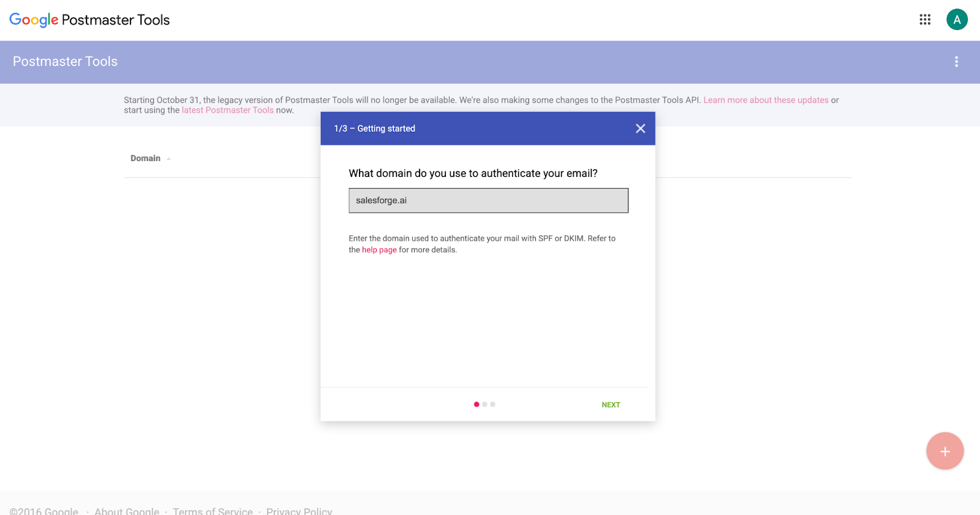The image size is (980, 515).
Task: Open the three-dot menu in Postmaster Tools bar
Action: pyautogui.click(x=956, y=61)
